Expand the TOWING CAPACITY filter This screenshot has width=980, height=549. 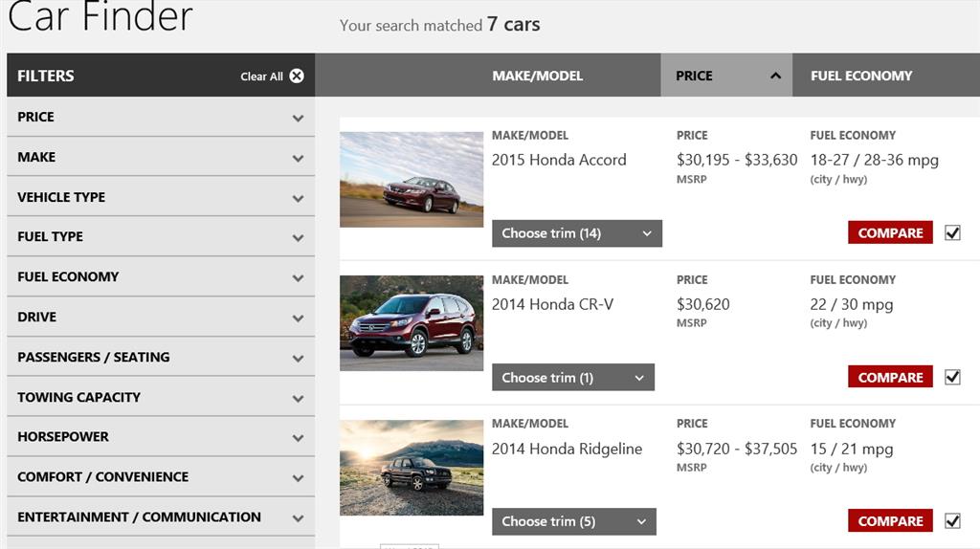point(161,397)
